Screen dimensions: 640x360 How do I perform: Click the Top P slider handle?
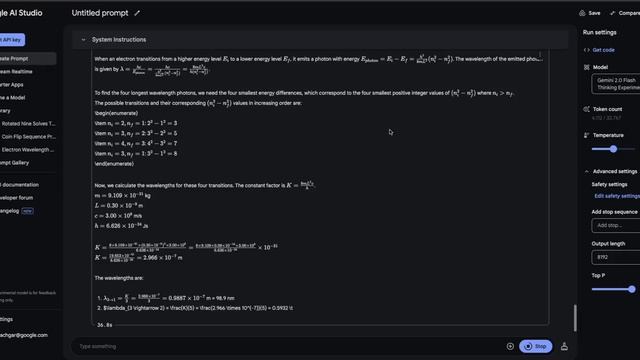point(632,289)
